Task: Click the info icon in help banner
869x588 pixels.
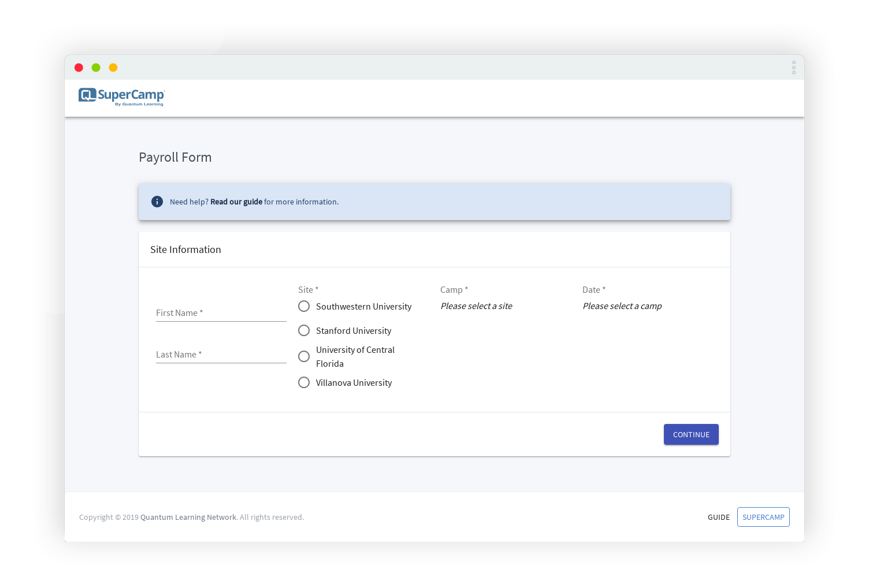Action: point(157,202)
